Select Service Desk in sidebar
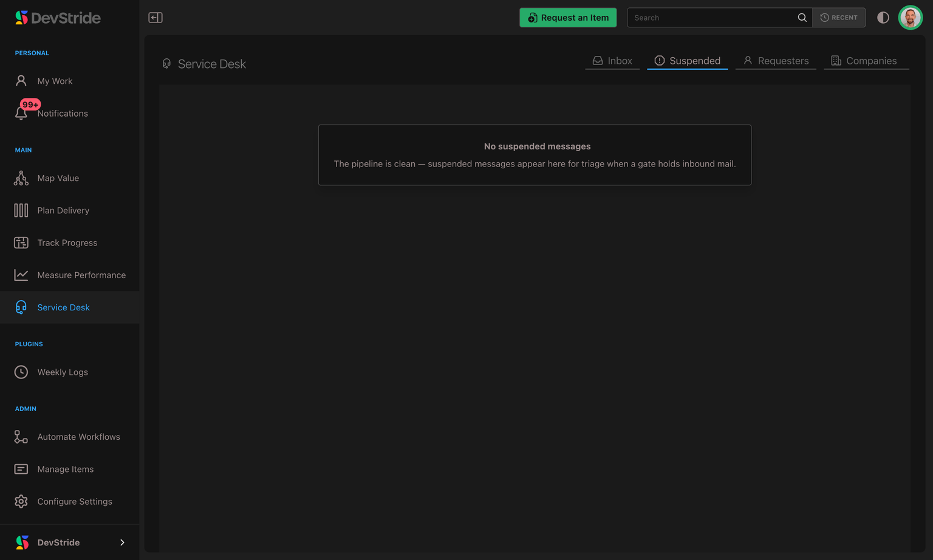The width and height of the screenshot is (933, 560). (70, 307)
